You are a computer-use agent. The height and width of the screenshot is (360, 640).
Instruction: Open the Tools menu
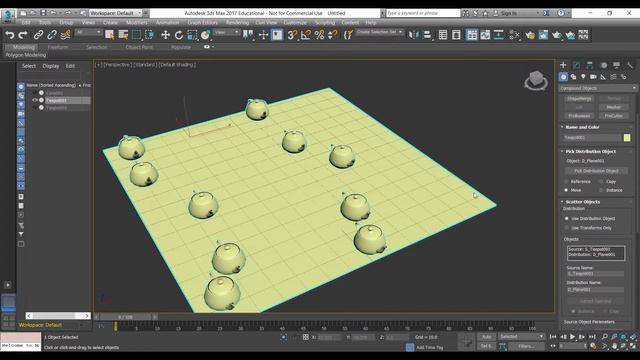click(x=45, y=22)
